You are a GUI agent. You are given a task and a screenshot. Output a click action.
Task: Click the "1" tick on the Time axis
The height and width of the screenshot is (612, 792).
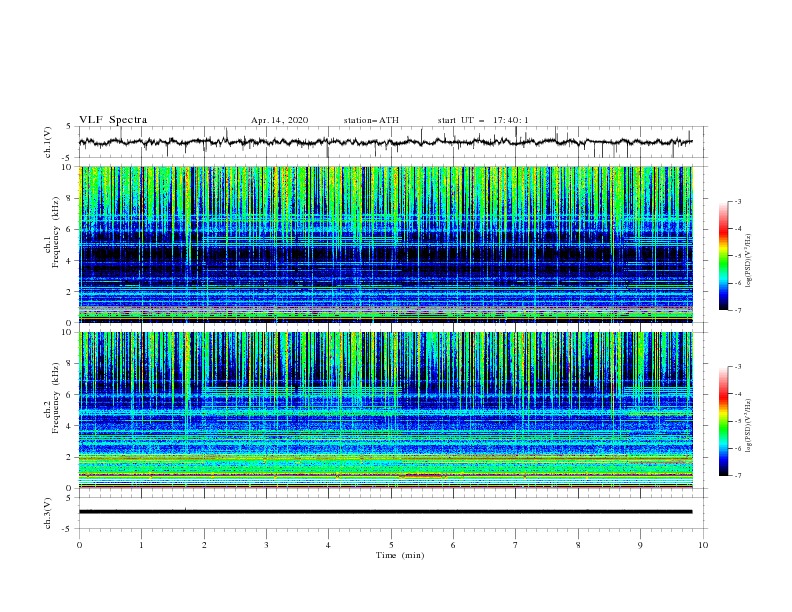click(141, 545)
